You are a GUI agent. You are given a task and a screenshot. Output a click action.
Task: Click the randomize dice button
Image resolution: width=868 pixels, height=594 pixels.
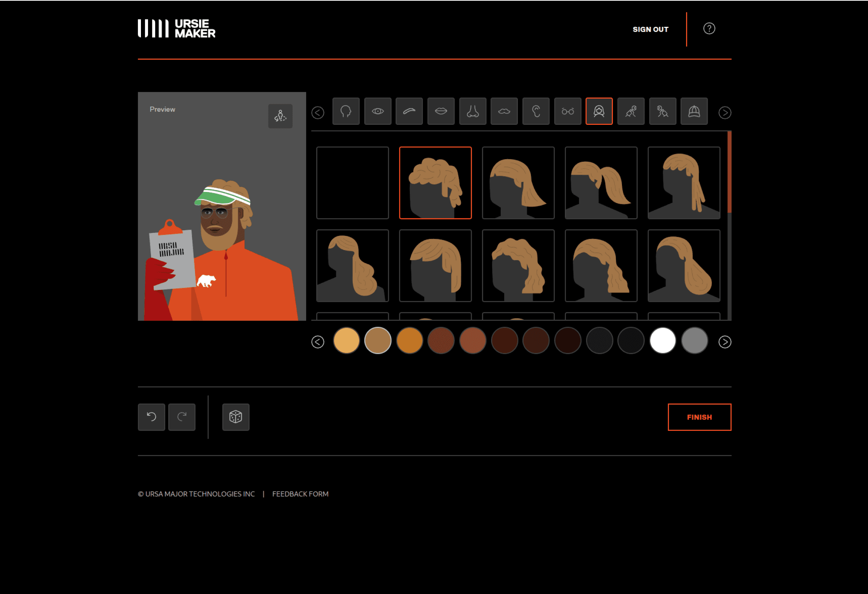[236, 417]
